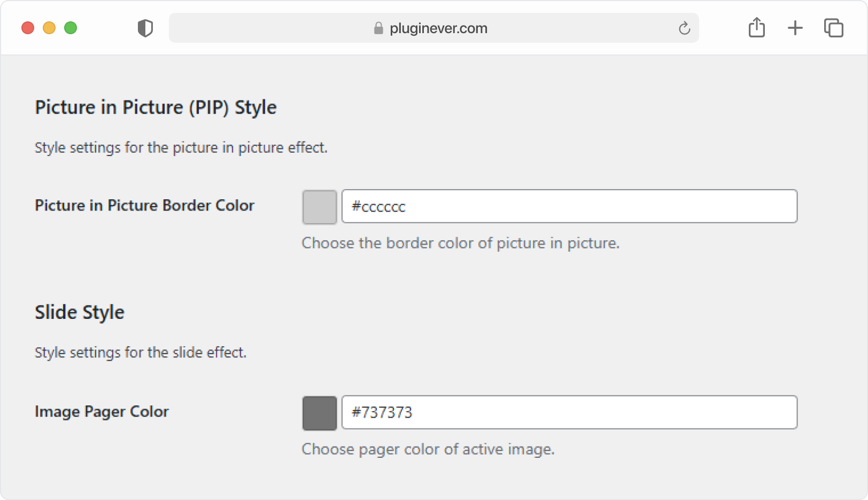The image size is (868, 500).
Task: Focus the pluginever.com address bar
Action: 433,28
